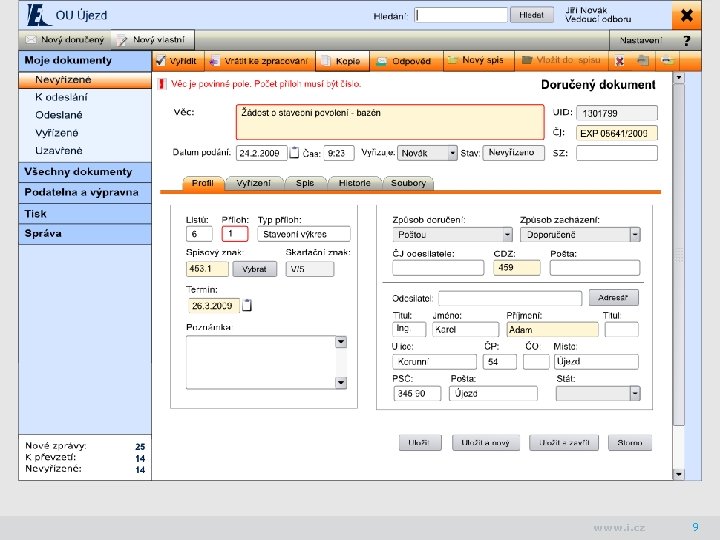Viewport: 720px width, 540px height.
Task: Click the Vyřídit checkmark toolbar button
Action: pyautogui.click(x=178, y=61)
